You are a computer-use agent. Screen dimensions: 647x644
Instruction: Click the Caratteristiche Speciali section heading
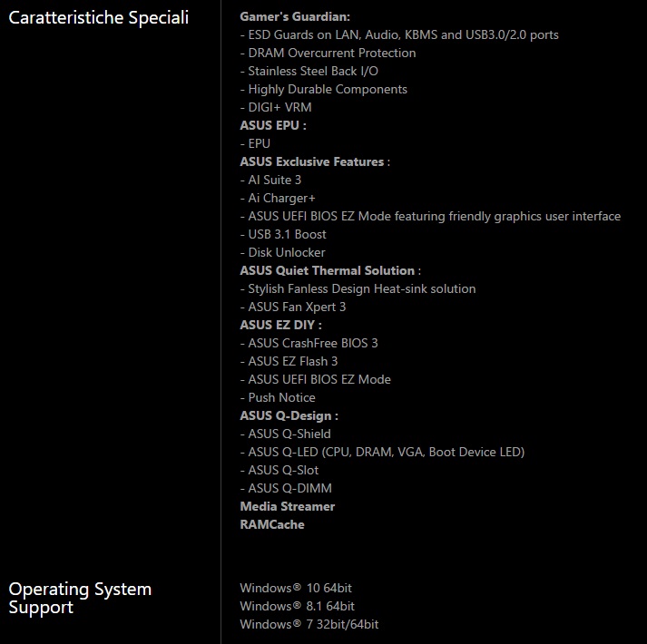tap(99, 18)
